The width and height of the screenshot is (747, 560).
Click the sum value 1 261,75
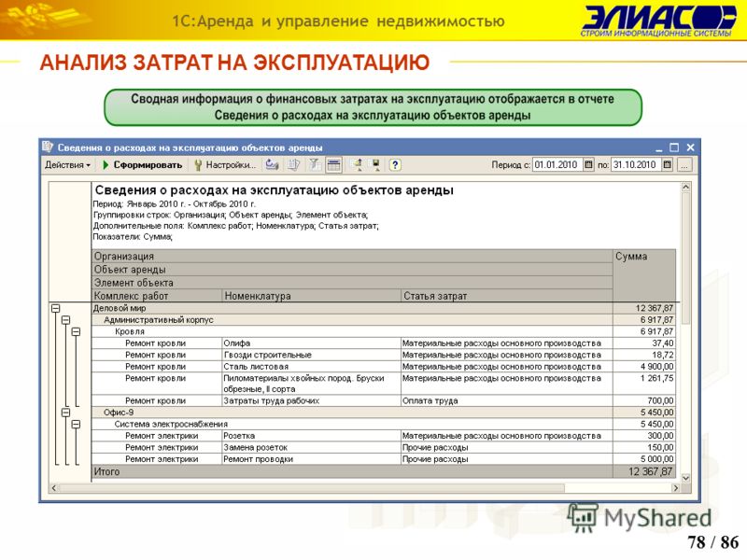657,378
